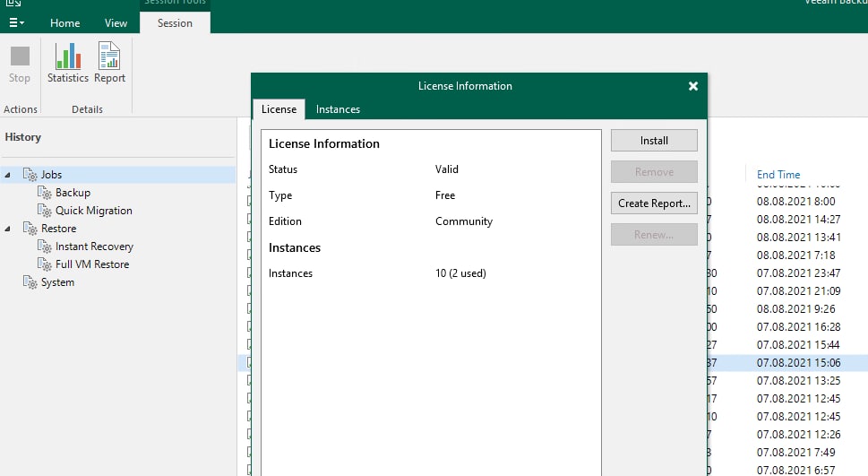Click the Full VM Restore icon
Image resolution: width=868 pixels, height=476 pixels.
click(x=44, y=264)
